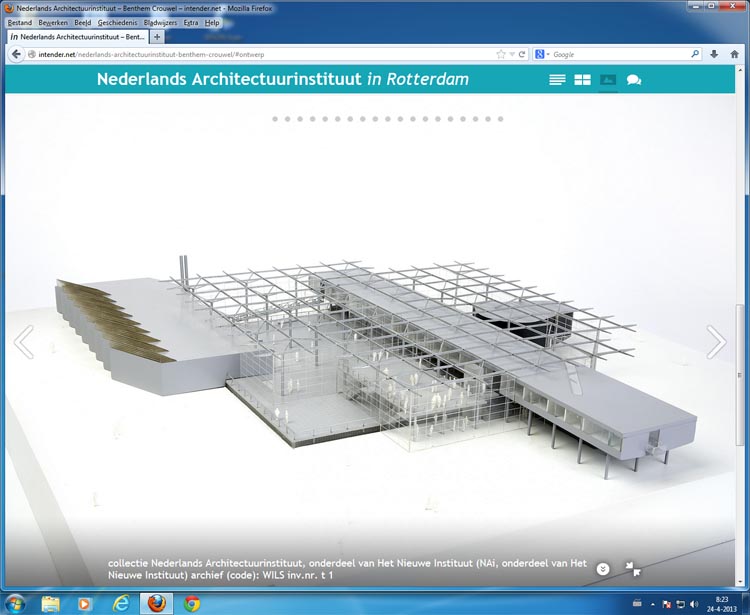750x615 pixels.
Task: Open the Action Center flag icon
Action: coord(666,604)
